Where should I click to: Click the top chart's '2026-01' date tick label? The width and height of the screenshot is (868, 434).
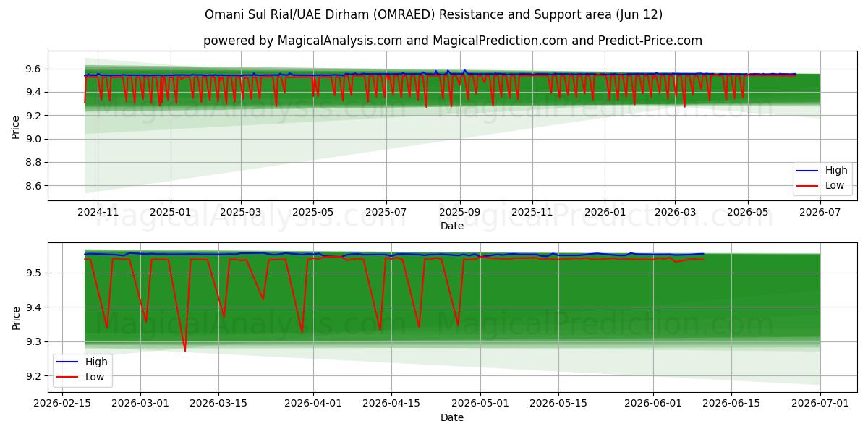point(605,212)
